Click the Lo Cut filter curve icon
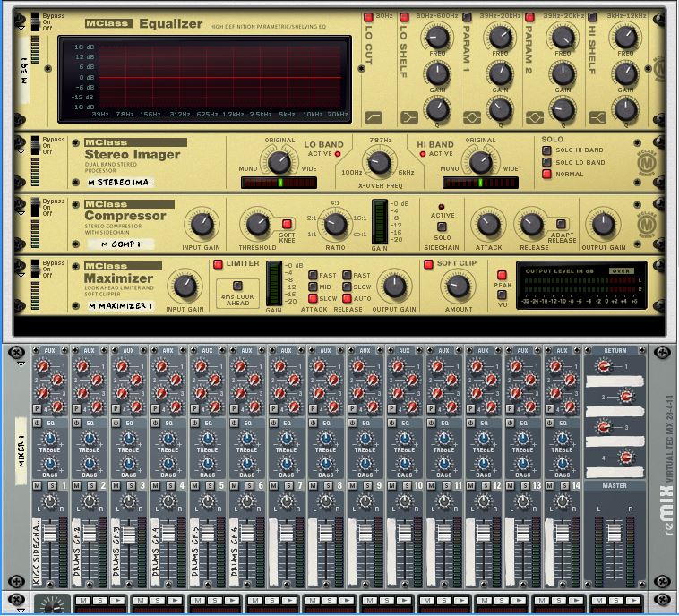Viewport: 679px width, 616px height. [374, 117]
